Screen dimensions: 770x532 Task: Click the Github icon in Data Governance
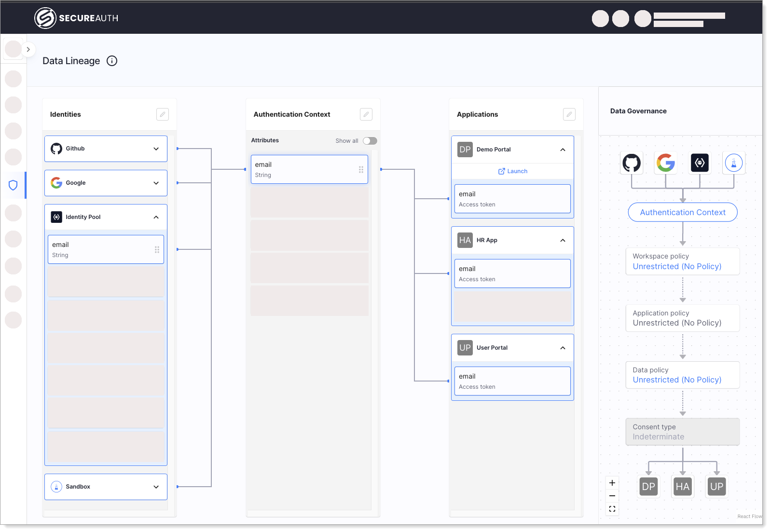tap(632, 163)
